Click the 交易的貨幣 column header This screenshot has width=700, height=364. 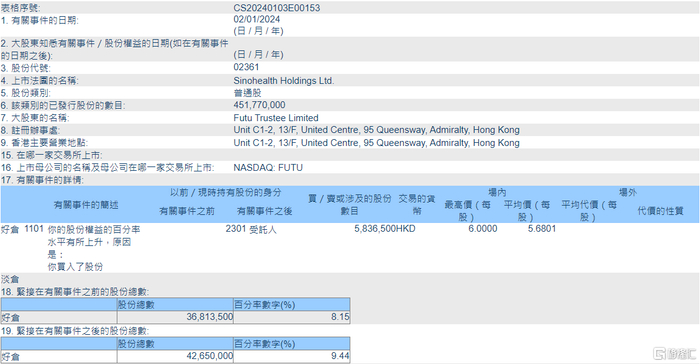(x=417, y=205)
